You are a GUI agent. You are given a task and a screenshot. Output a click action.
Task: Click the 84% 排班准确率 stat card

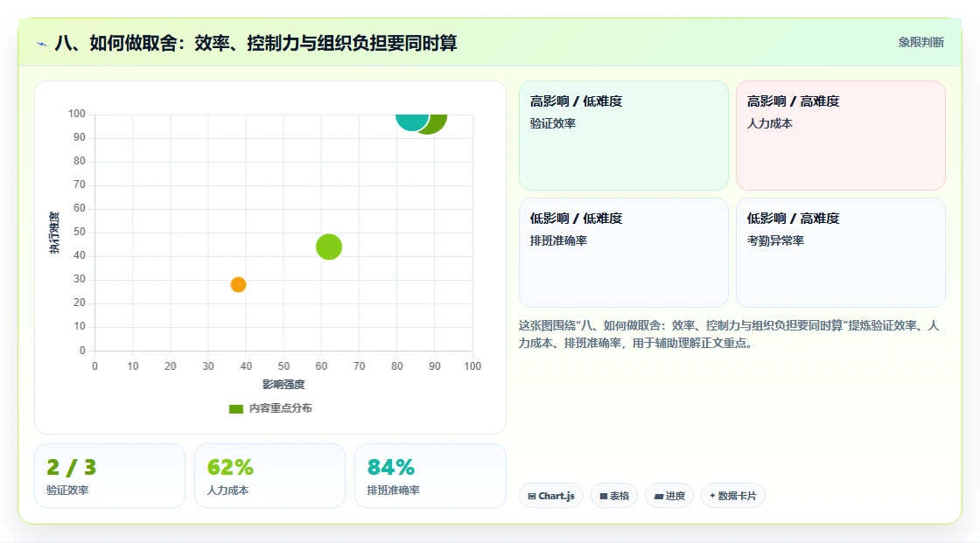click(430, 476)
